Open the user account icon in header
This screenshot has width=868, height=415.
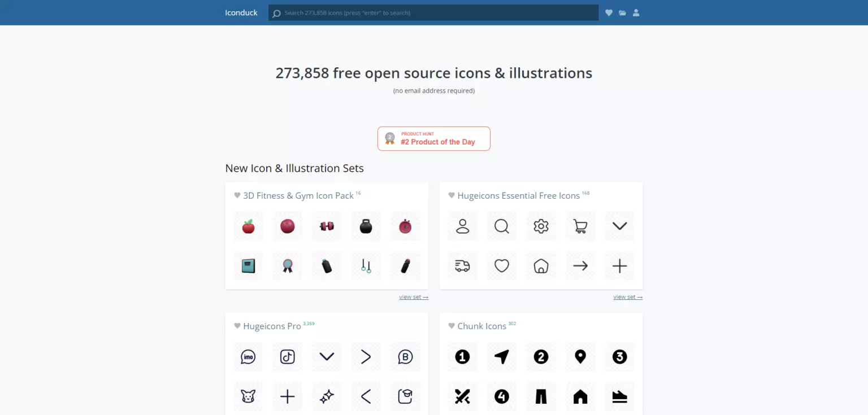[x=636, y=12]
